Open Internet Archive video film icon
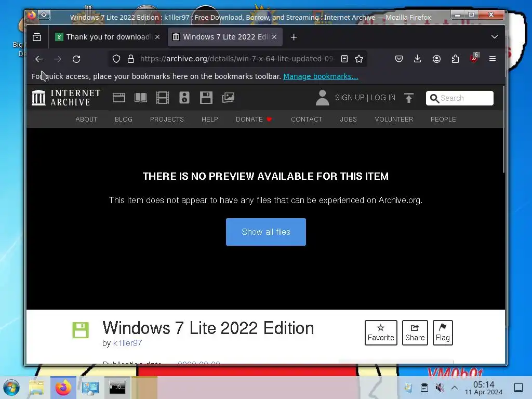This screenshot has height=399, width=532. [163, 98]
